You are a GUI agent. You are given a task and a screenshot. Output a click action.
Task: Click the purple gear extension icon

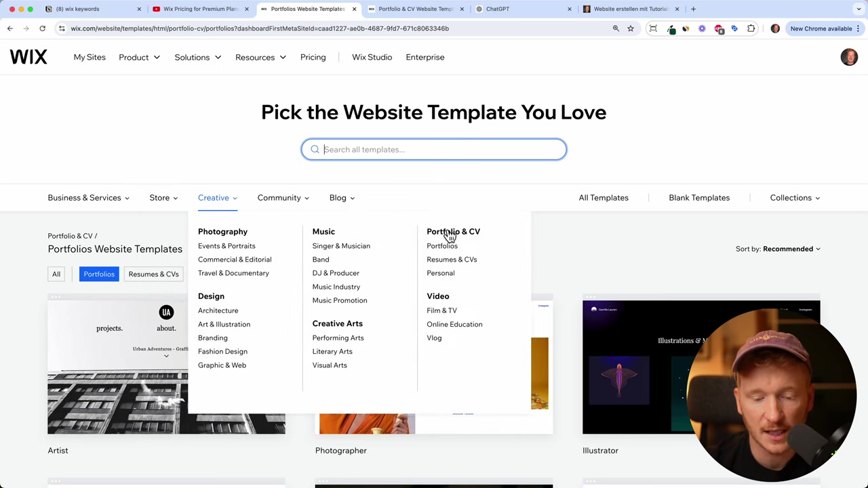[702, 28]
